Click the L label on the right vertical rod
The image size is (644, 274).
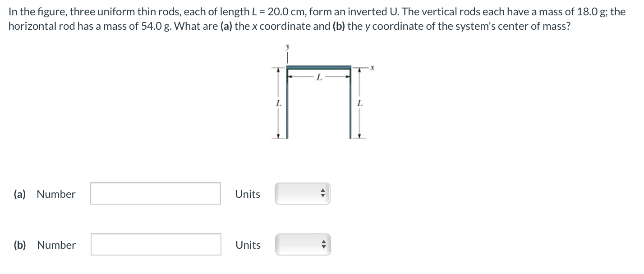coord(359,103)
